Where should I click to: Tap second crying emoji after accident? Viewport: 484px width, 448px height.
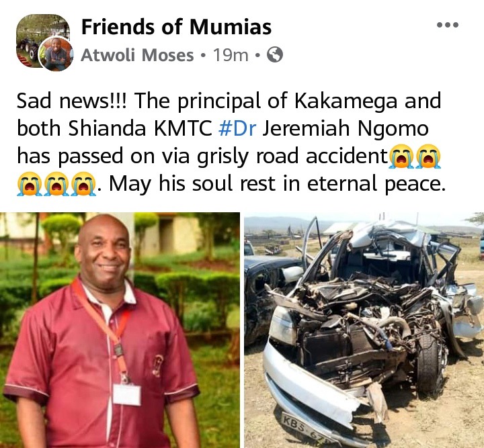pos(428,156)
